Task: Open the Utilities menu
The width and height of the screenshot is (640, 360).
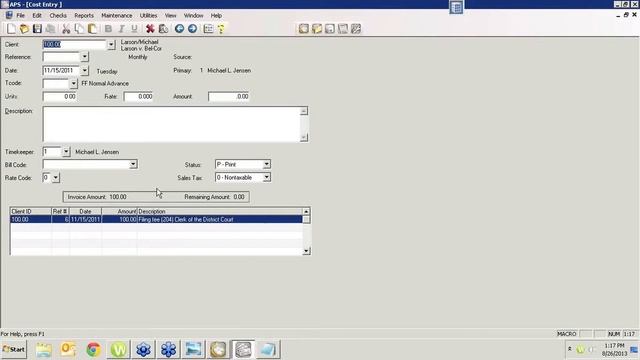Action: (149, 16)
